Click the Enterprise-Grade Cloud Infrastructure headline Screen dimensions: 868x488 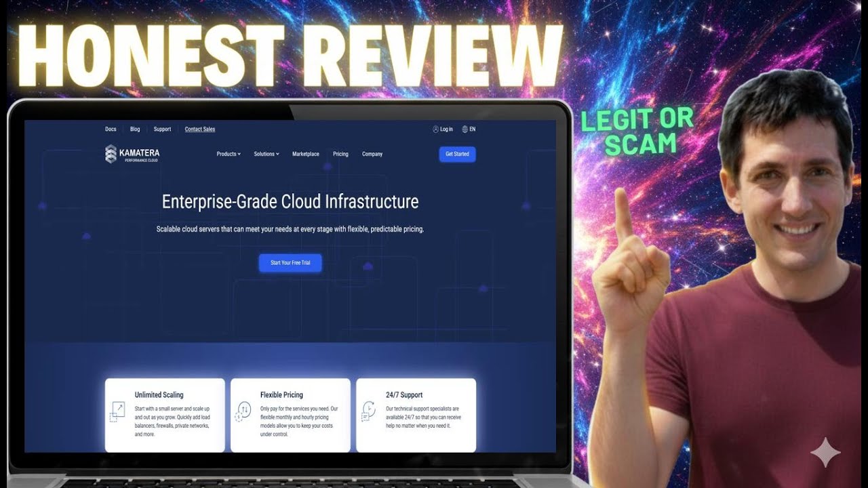click(x=290, y=201)
